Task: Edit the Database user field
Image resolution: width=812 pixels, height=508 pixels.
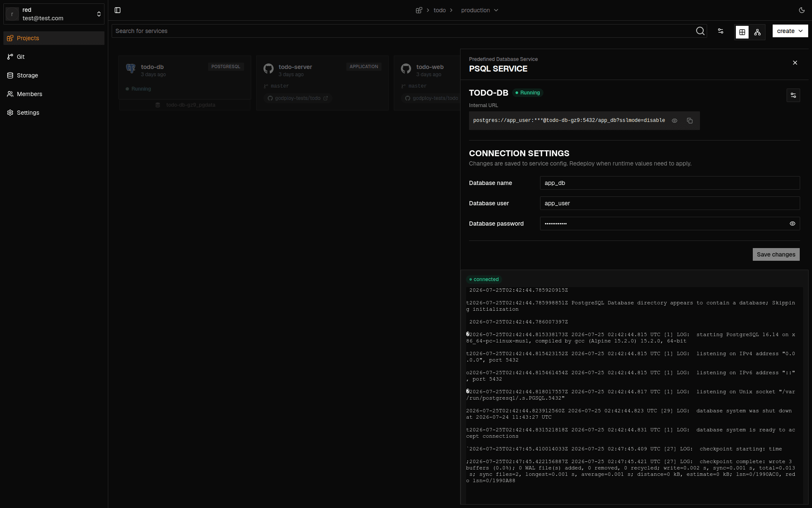Action: [x=670, y=203]
